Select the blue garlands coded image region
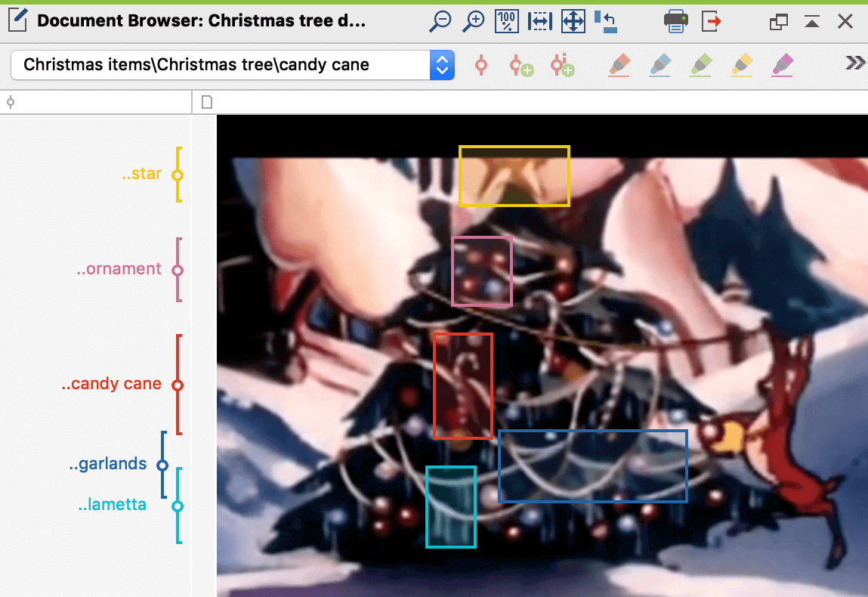The image size is (868, 597). click(593, 466)
